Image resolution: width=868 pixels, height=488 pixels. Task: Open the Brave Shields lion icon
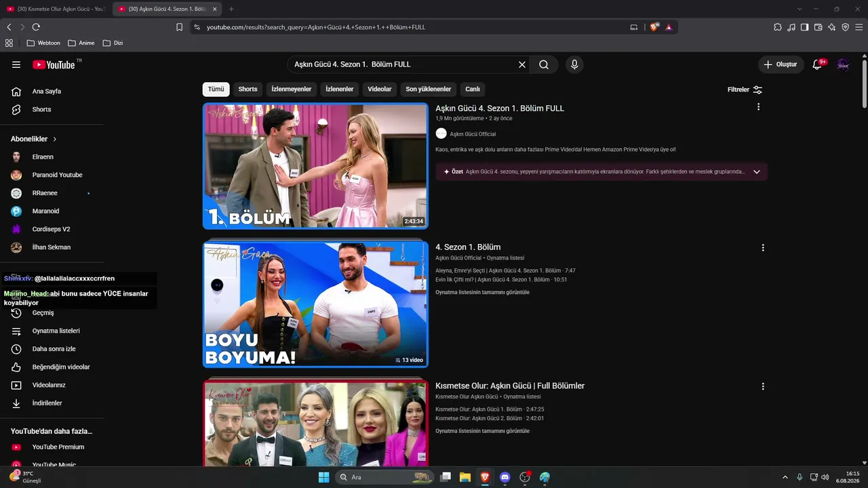point(654,27)
